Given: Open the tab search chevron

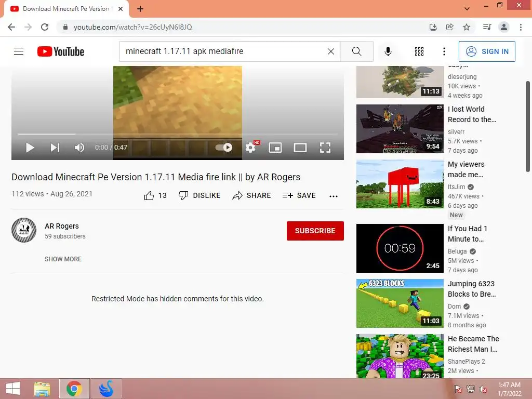Looking at the screenshot, I should [467, 9].
